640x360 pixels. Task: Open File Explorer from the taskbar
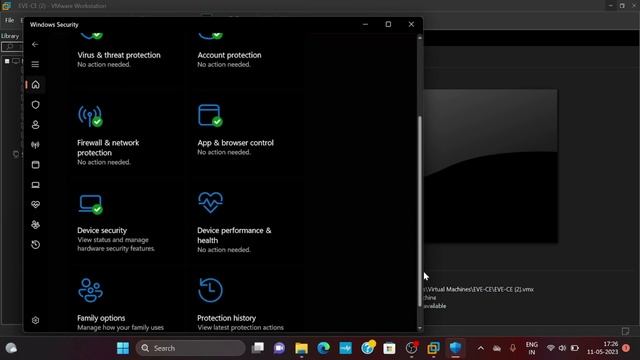pos(301,348)
